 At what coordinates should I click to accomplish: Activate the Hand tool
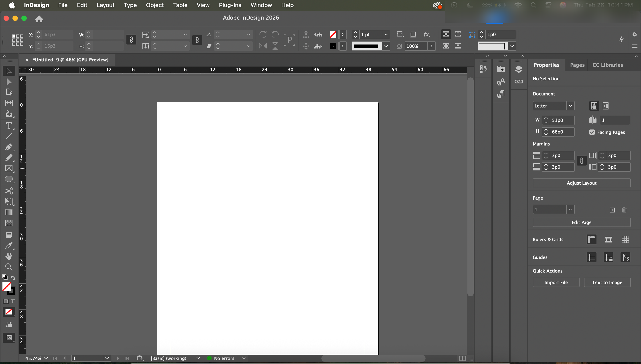click(9, 256)
